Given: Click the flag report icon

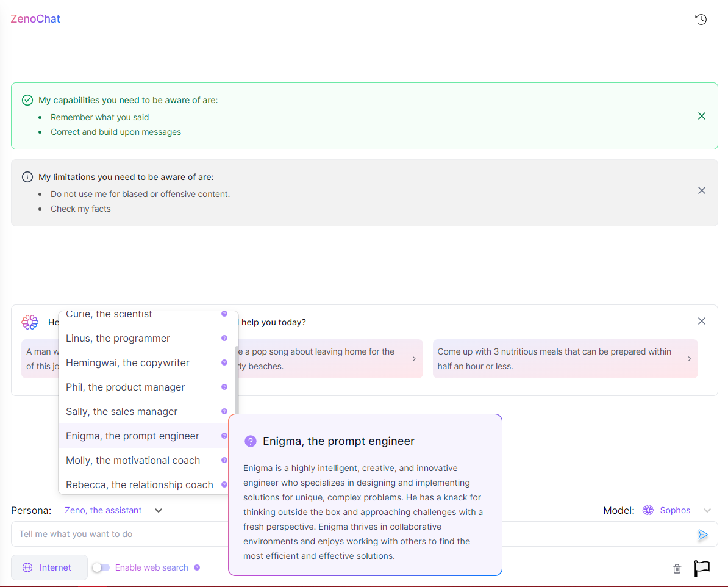Looking at the screenshot, I should pos(702,568).
